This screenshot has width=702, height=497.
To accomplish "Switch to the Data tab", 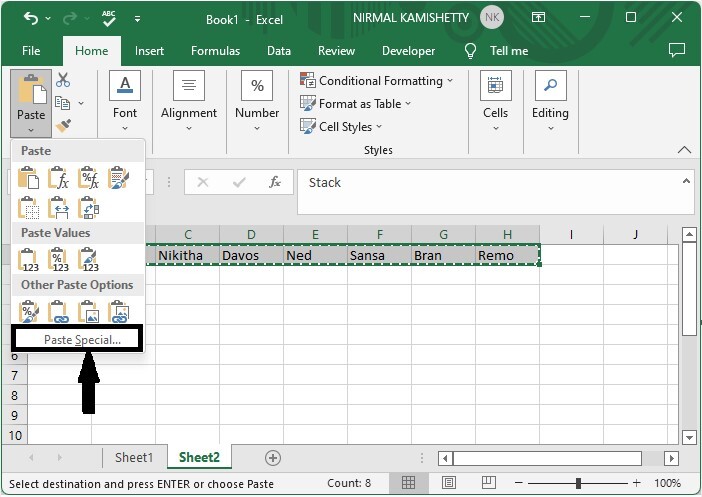I will coord(279,51).
